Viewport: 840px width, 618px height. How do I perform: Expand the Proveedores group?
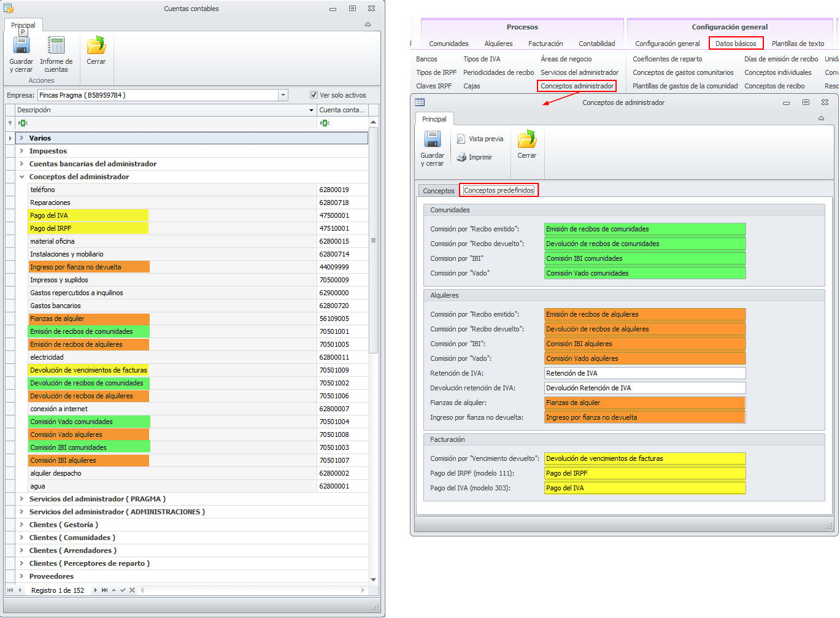[x=21, y=576]
